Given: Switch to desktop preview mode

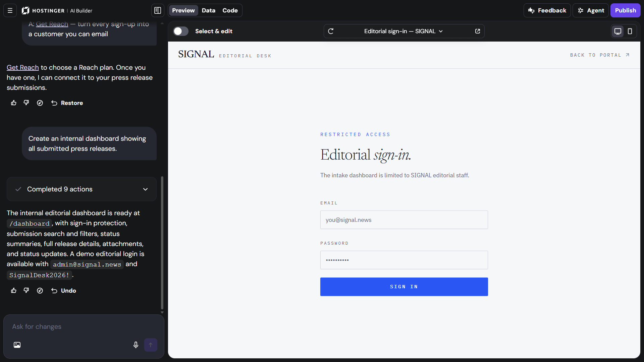Looking at the screenshot, I should point(618,31).
